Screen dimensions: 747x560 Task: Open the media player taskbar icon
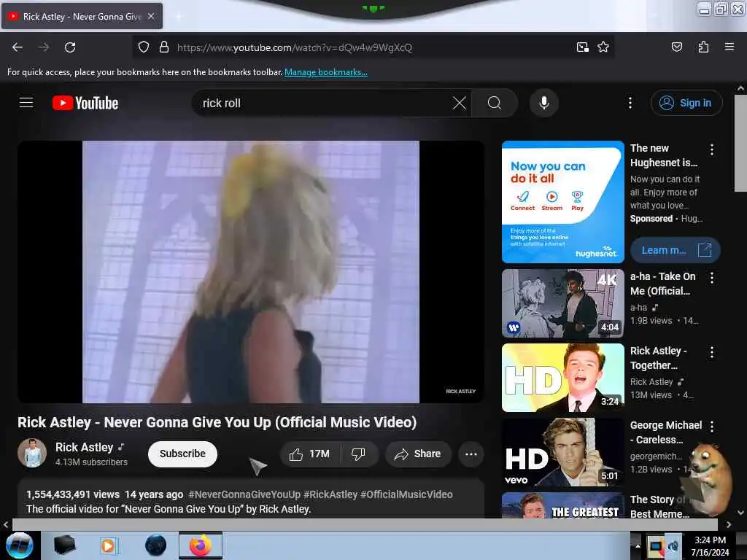[108, 545]
